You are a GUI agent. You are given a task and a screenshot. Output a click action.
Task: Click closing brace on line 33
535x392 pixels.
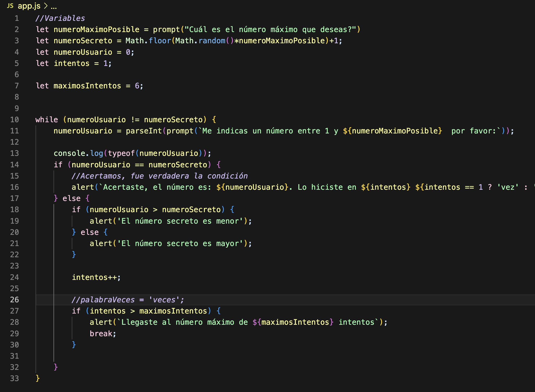[38, 378]
